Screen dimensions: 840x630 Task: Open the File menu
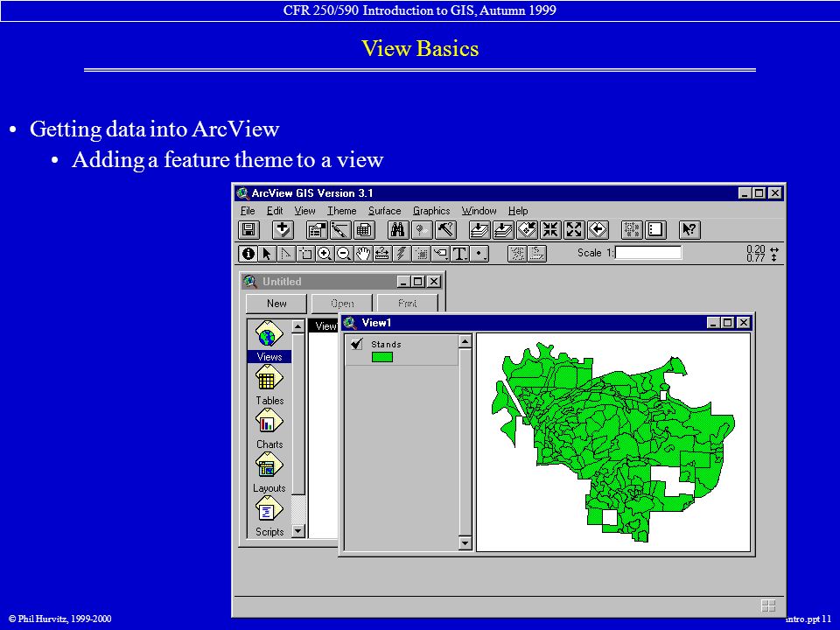coord(248,211)
